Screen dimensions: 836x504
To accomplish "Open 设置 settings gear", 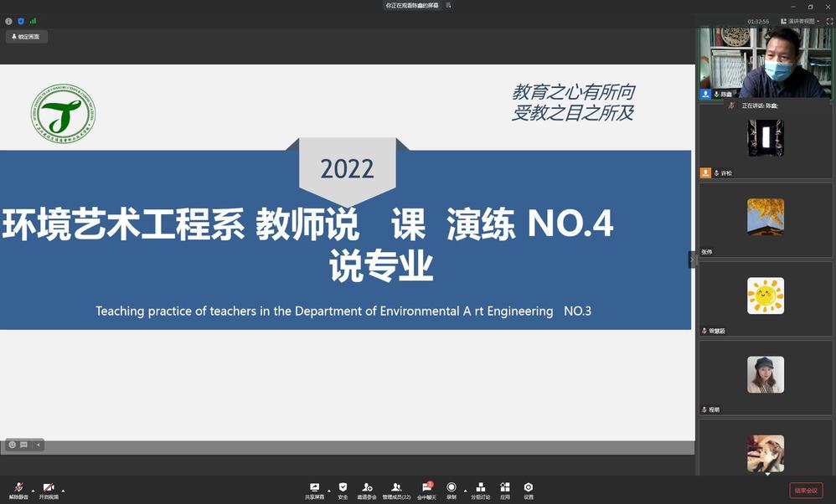I will [529, 490].
